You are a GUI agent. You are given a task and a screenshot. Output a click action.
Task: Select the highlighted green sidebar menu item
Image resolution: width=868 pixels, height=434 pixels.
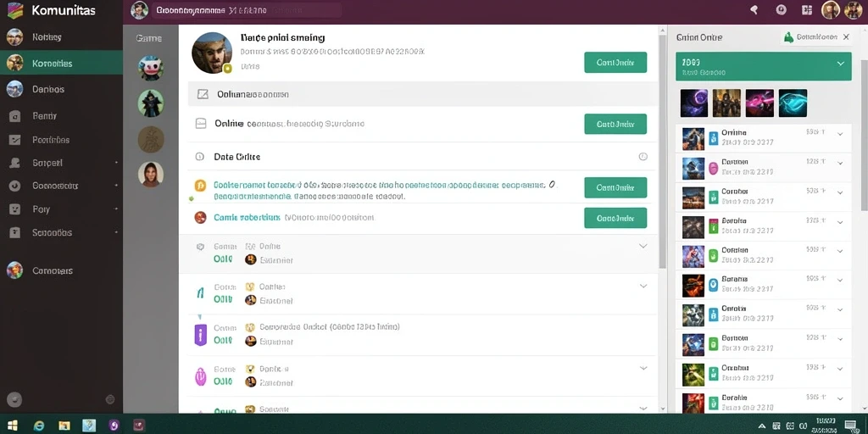(61, 63)
